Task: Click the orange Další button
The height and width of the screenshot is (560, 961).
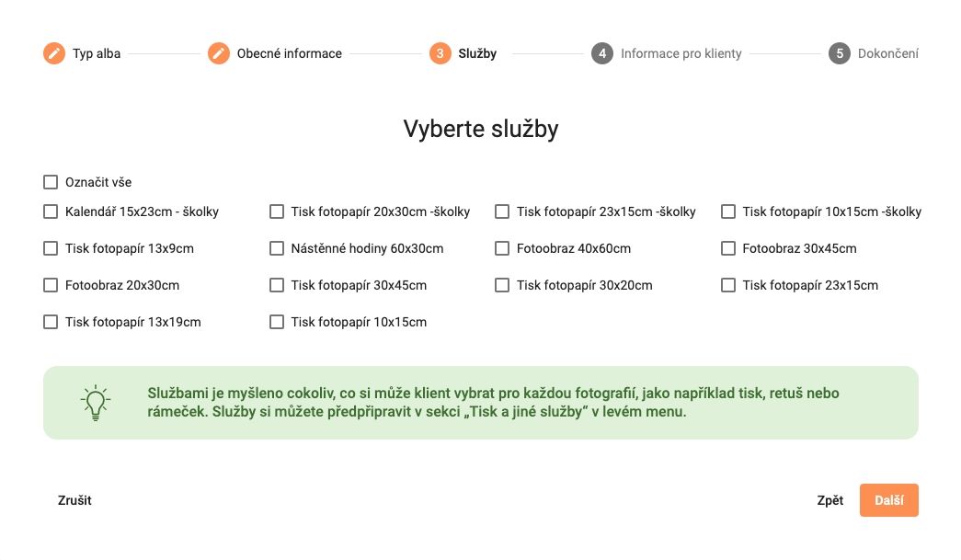Action: pos(888,500)
